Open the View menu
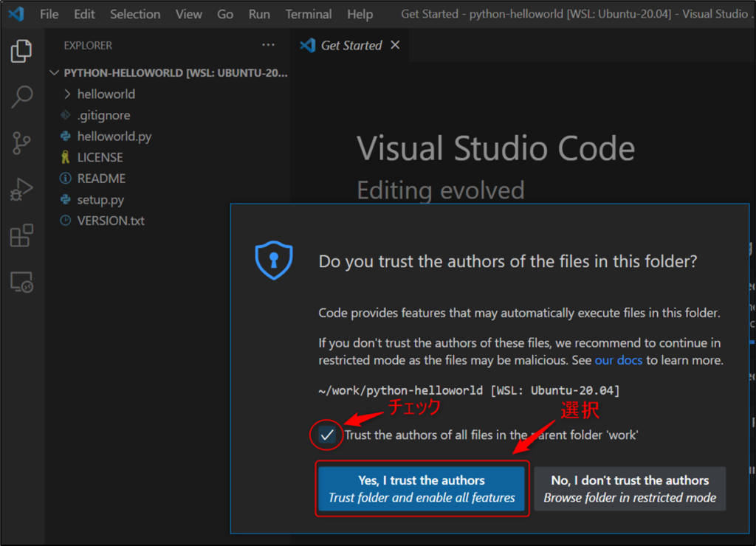 [x=188, y=14]
